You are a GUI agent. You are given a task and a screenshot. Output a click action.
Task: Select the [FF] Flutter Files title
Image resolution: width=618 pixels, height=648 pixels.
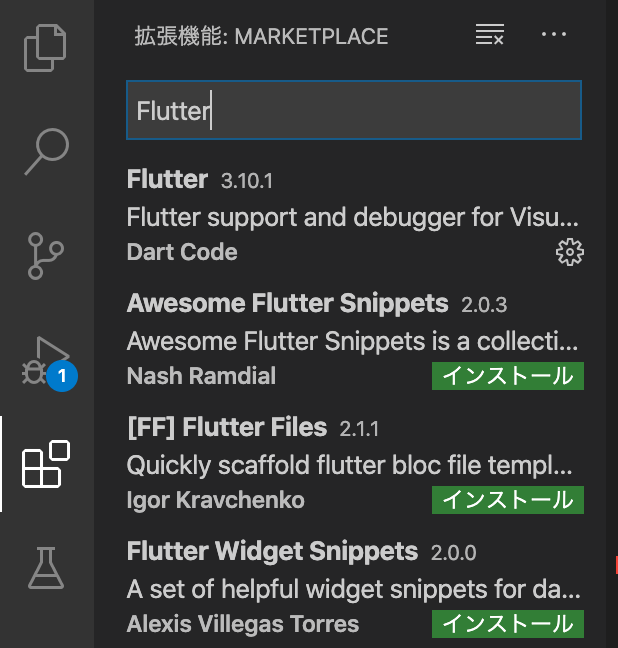(x=227, y=427)
